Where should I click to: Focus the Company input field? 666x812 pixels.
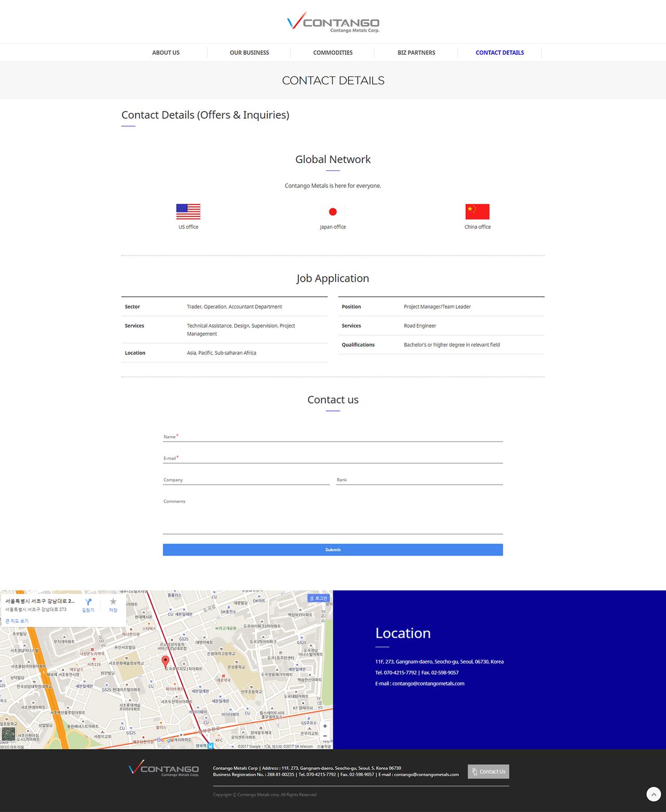click(246, 480)
